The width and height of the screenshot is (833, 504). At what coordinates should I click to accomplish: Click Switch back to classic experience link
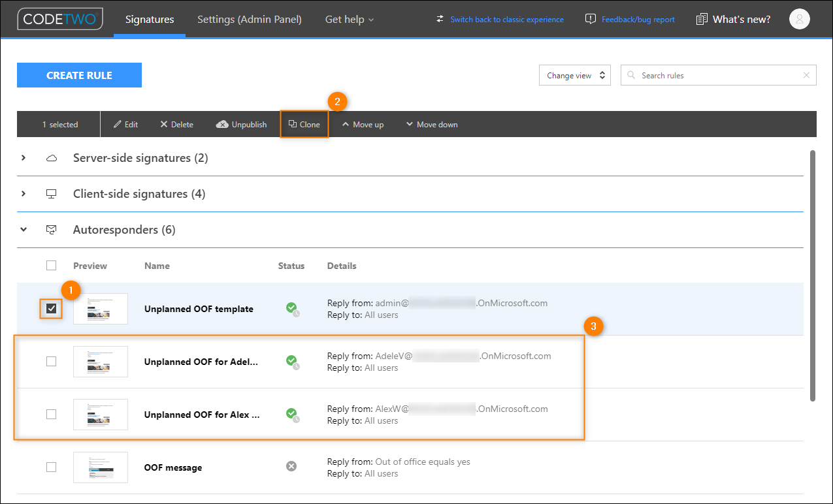click(x=507, y=20)
